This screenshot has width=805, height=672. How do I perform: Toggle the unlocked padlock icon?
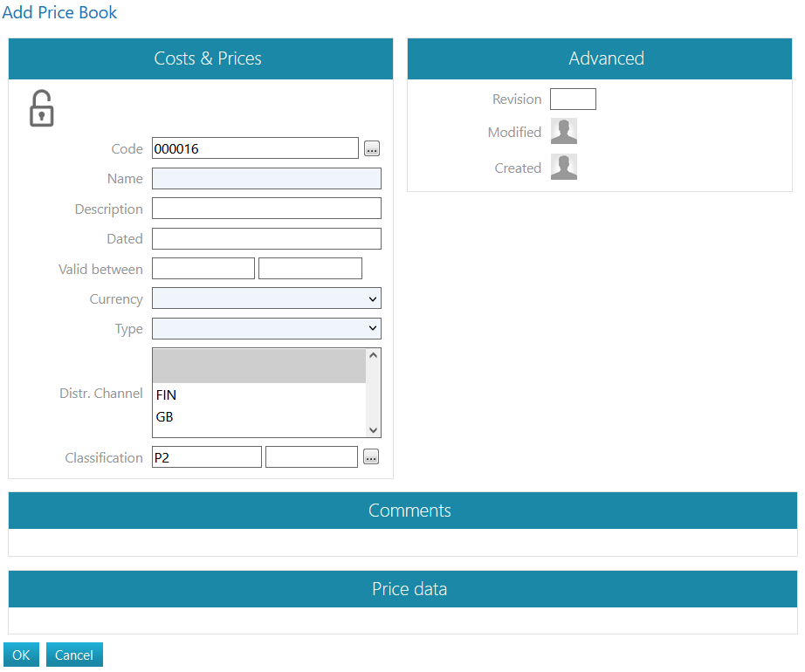coord(41,109)
